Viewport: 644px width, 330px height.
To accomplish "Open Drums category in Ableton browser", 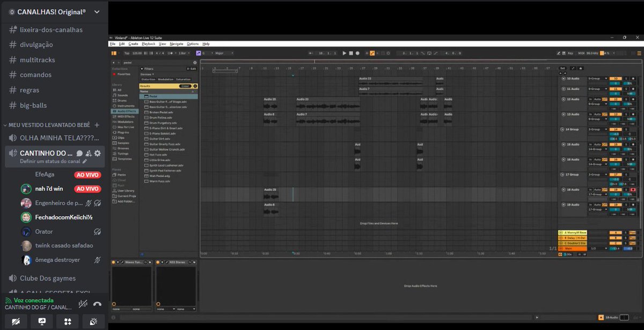I will click(x=122, y=100).
